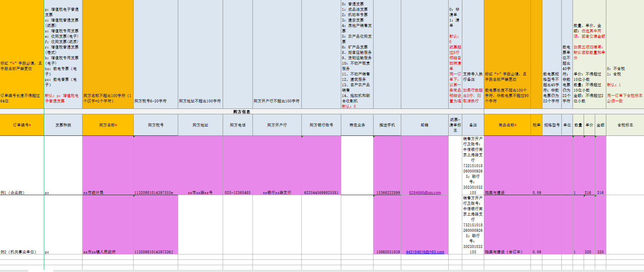Select the bank account cell 6225445699825581

pyautogui.click(x=321, y=193)
